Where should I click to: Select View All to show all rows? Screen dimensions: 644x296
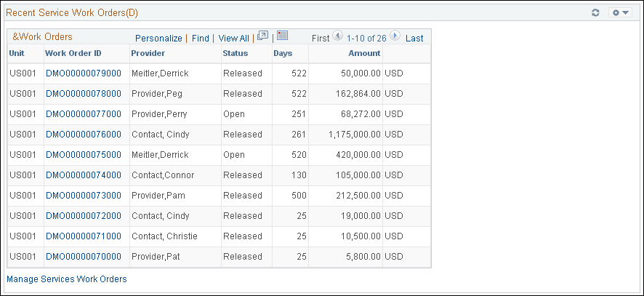(x=234, y=39)
